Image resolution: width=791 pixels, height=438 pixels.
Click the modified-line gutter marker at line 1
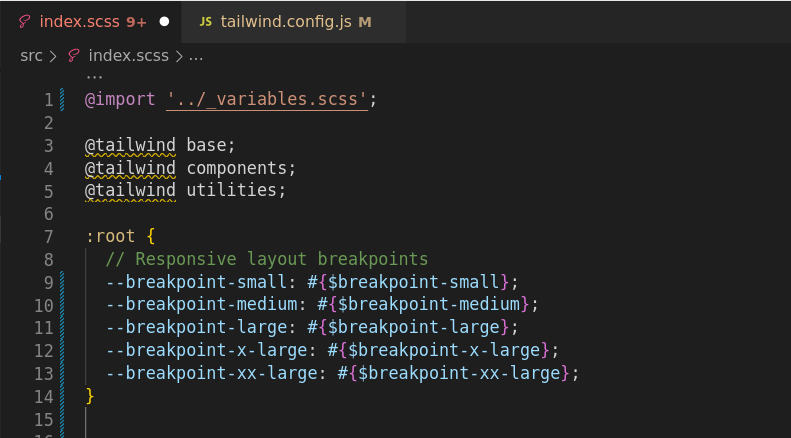(62, 99)
